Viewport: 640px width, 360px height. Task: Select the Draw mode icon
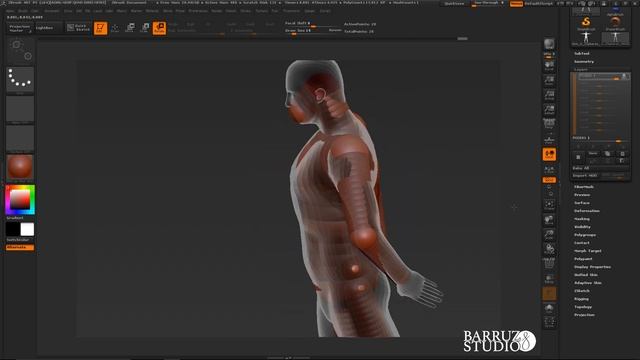tap(115, 28)
